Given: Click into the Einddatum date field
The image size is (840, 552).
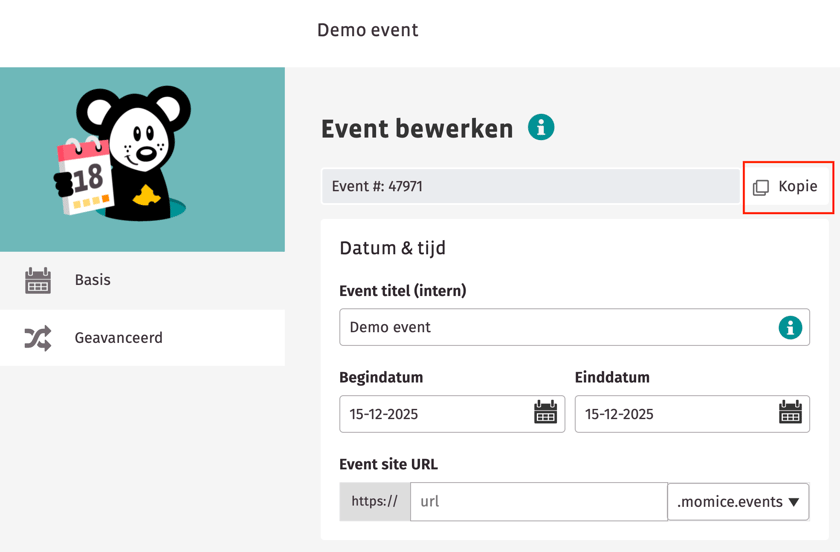Looking at the screenshot, I should coord(675,414).
